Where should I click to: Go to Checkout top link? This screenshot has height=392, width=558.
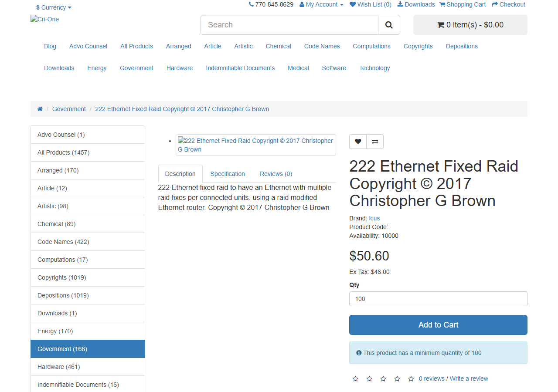(508, 4)
